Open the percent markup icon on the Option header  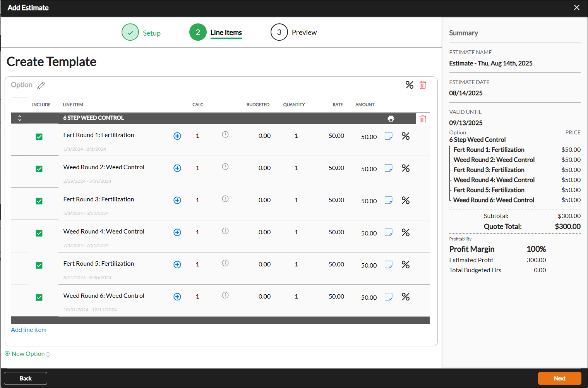tap(409, 85)
